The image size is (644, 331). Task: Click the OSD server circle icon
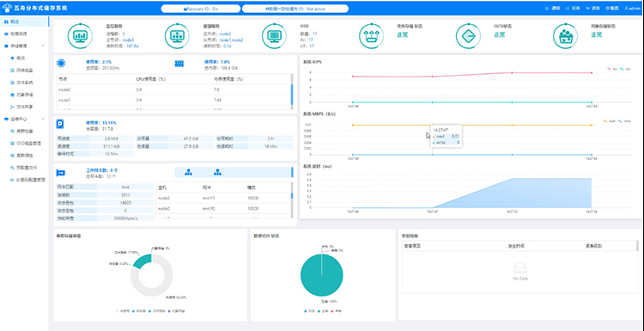(274, 36)
